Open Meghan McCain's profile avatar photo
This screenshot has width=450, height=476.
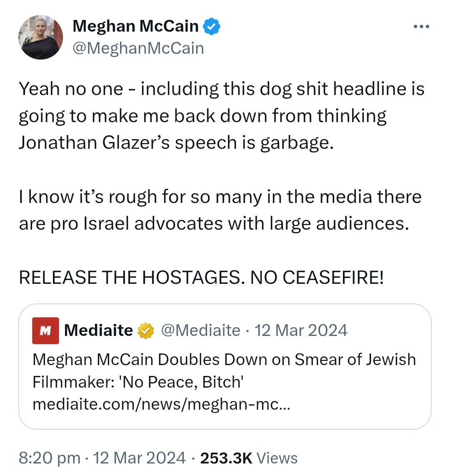[x=41, y=37]
